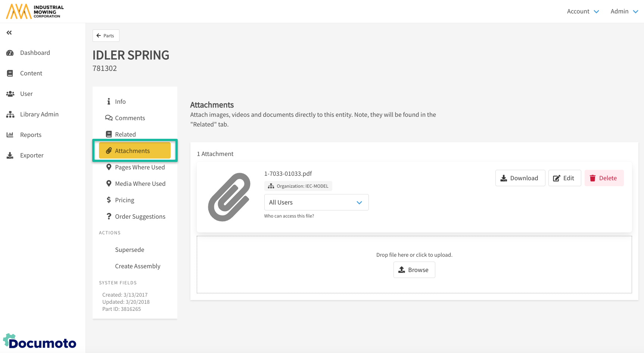Open the Exporter tool
The image size is (644, 353).
click(x=32, y=156)
